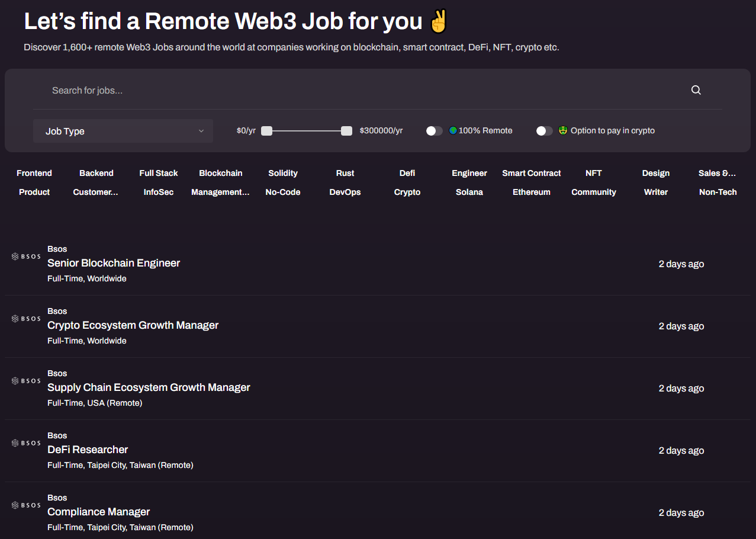The width and height of the screenshot is (756, 539).
Task: Choose the DevOps tag
Action: coord(345,192)
